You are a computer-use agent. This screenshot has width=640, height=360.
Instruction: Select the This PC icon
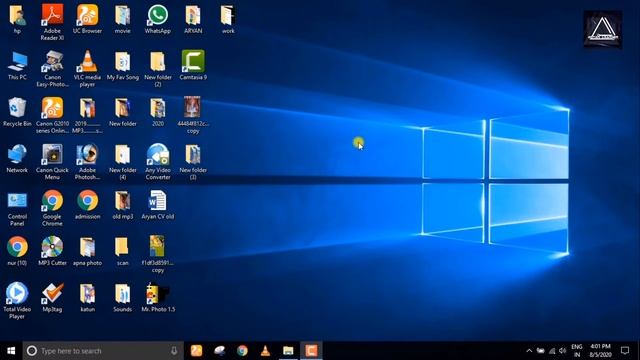tap(17, 65)
